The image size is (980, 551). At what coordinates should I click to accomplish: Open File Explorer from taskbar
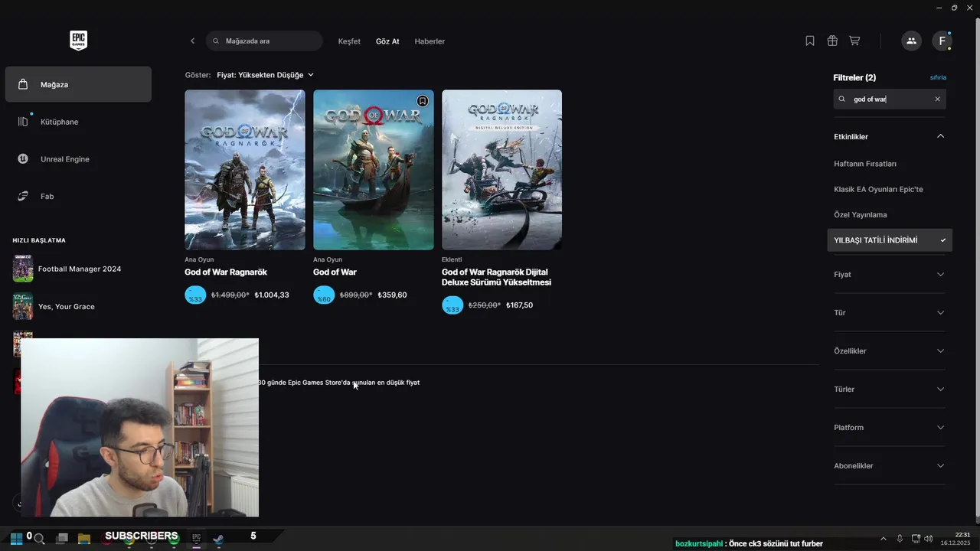[x=84, y=539]
